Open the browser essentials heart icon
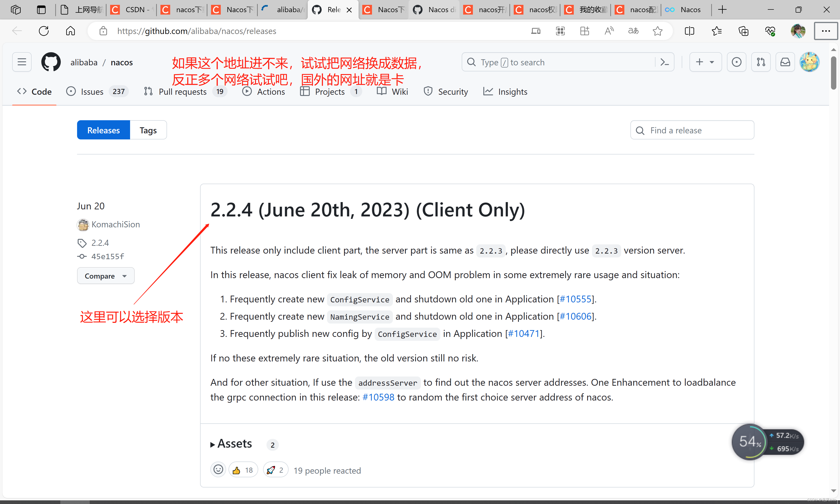The image size is (840, 504). pos(770,31)
